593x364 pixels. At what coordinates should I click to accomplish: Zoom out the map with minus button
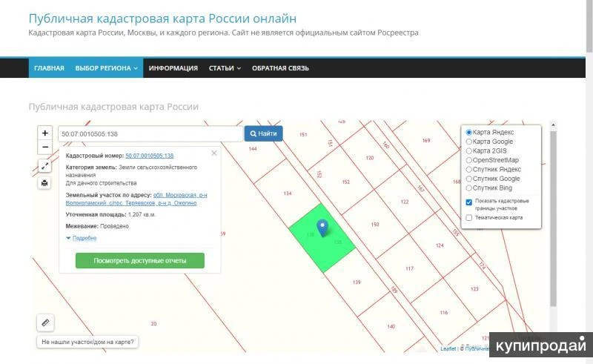pos(45,147)
